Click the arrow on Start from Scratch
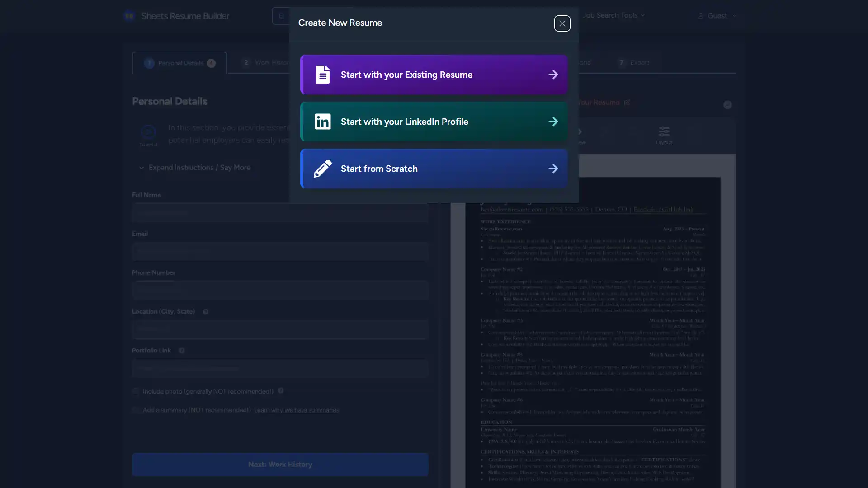Image resolution: width=868 pixels, height=488 pixels. (x=553, y=169)
